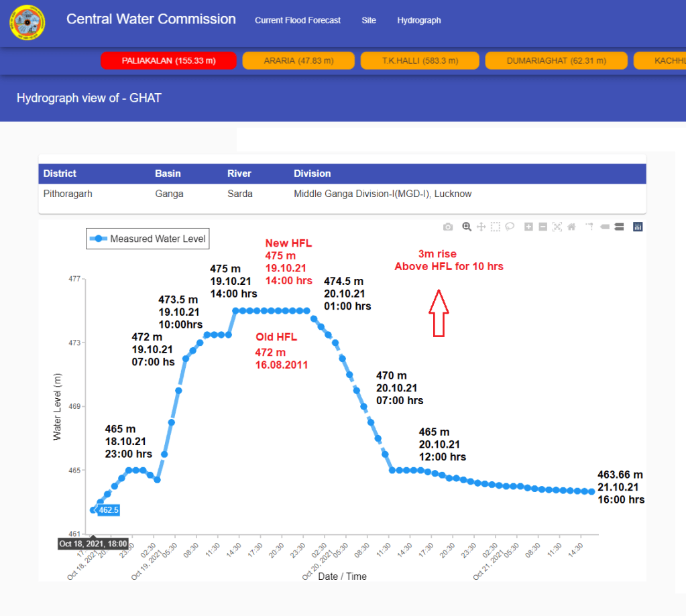Reset axes with the home icon
Image resolution: width=686 pixels, height=616 pixels.
pyautogui.click(x=571, y=227)
